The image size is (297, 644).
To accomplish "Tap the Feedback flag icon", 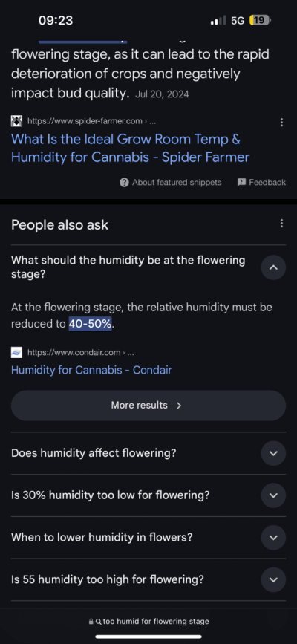I will pyautogui.click(x=241, y=183).
